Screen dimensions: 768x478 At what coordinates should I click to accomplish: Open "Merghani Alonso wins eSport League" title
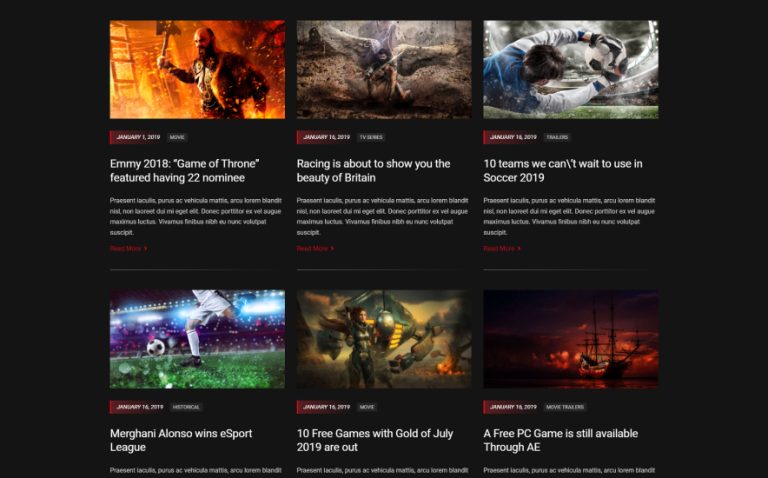pos(181,440)
